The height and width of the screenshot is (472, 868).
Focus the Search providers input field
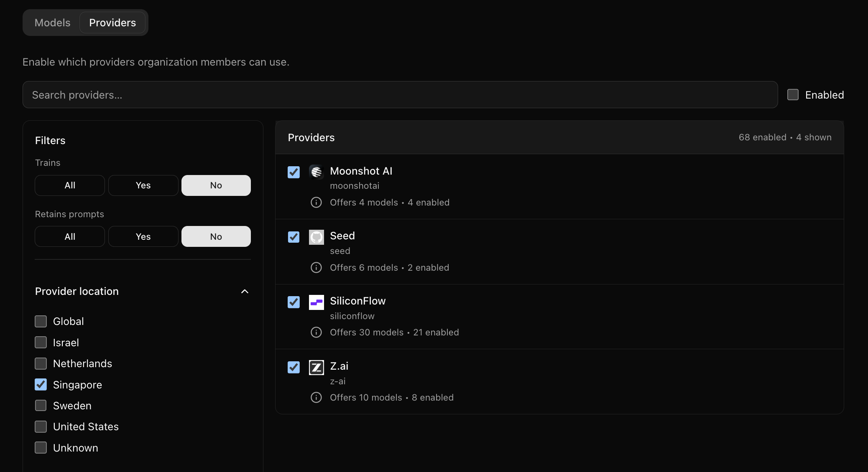pos(400,95)
